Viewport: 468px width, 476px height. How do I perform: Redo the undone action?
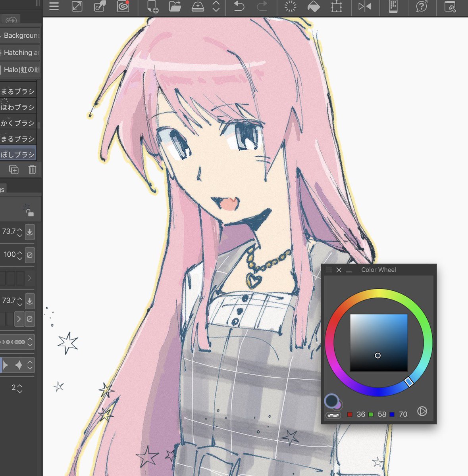(262, 7)
